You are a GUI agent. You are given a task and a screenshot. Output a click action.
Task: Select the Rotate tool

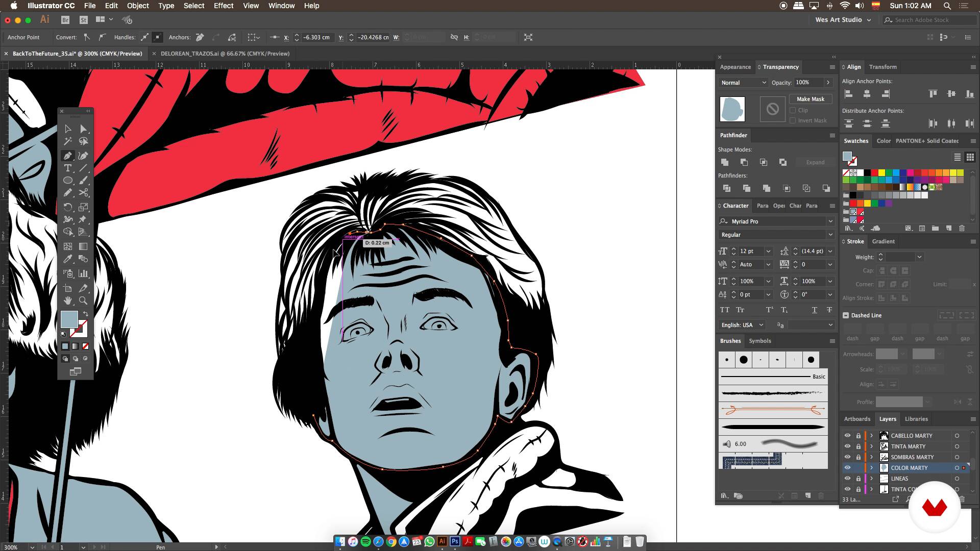pos(68,207)
